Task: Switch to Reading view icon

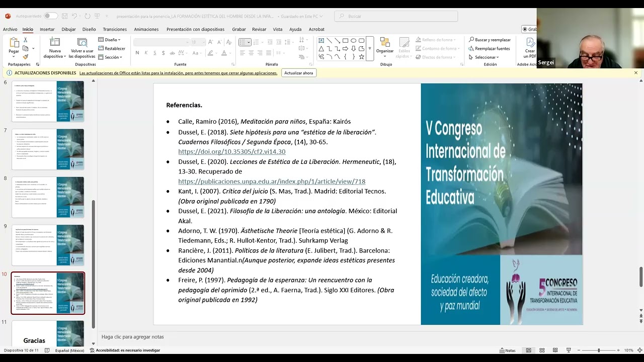Action: click(x=555, y=350)
